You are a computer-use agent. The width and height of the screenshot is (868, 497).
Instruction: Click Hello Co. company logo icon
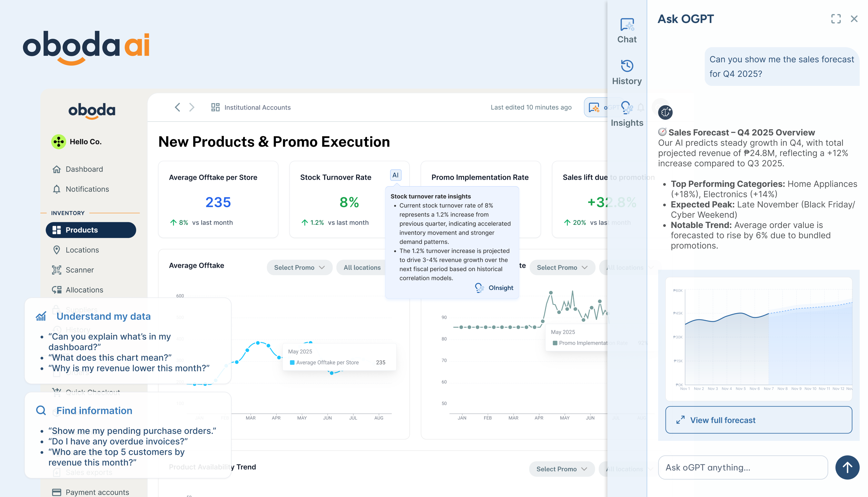click(58, 141)
